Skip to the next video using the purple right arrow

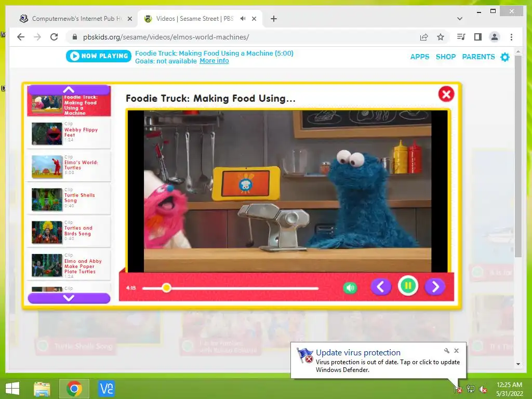435,287
